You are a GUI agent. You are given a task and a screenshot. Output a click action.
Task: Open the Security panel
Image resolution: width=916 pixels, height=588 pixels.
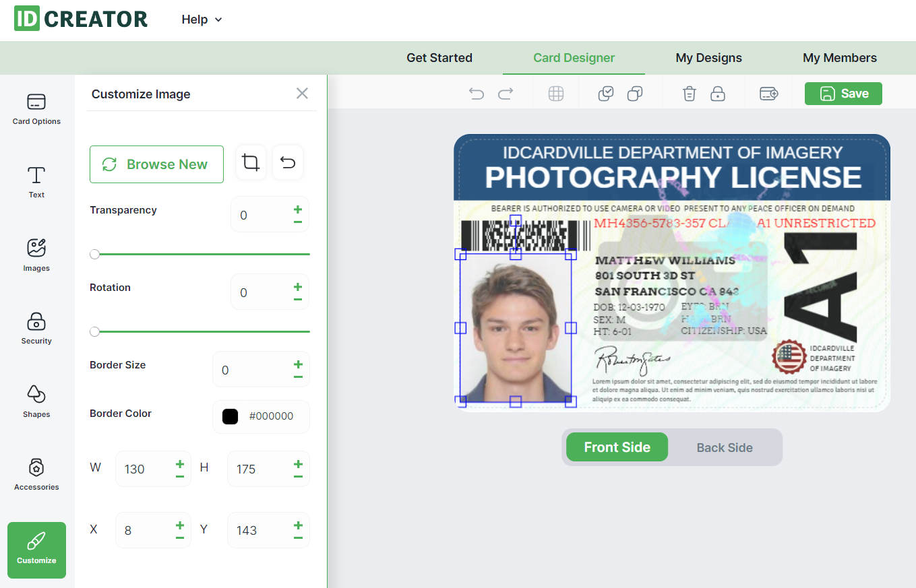(x=36, y=328)
